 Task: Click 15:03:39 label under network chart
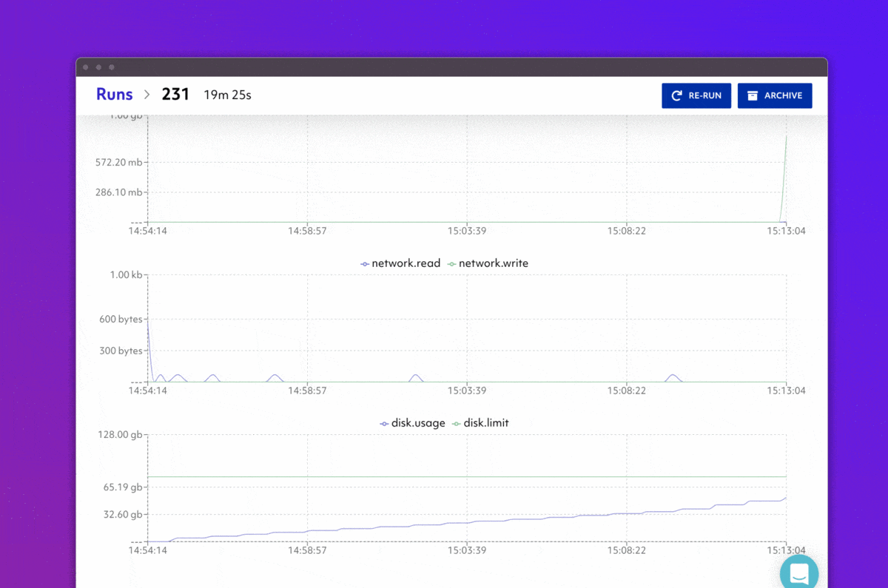(x=468, y=391)
